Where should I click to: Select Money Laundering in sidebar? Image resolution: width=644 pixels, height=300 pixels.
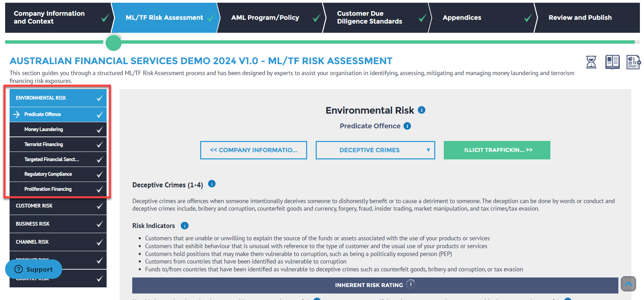click(x=58, y=129)
